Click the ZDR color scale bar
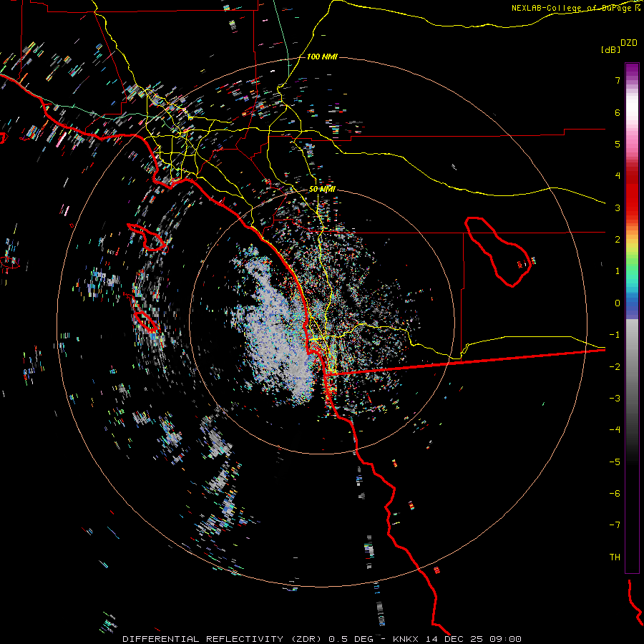644x644 pixels. [632, 318]
